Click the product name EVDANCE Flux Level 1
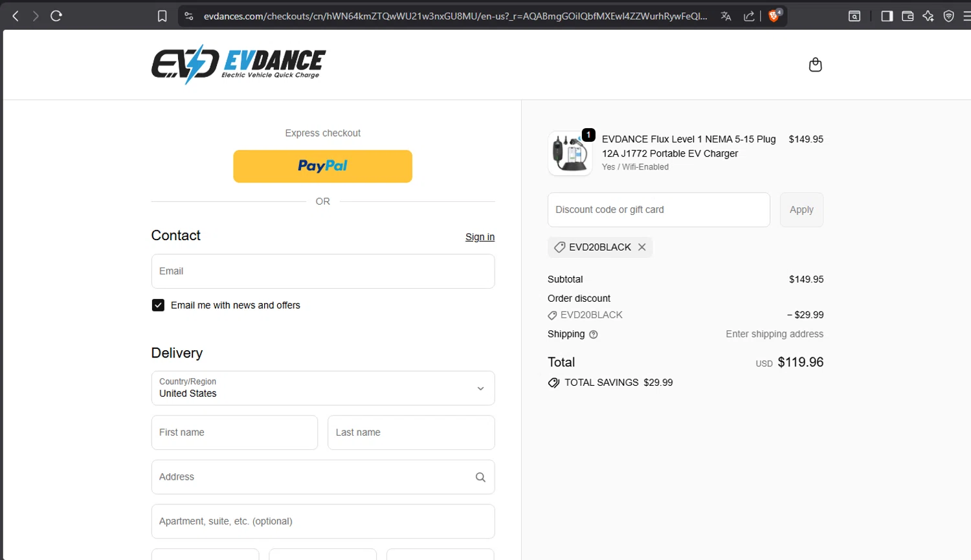 click(x=689, y=146)
